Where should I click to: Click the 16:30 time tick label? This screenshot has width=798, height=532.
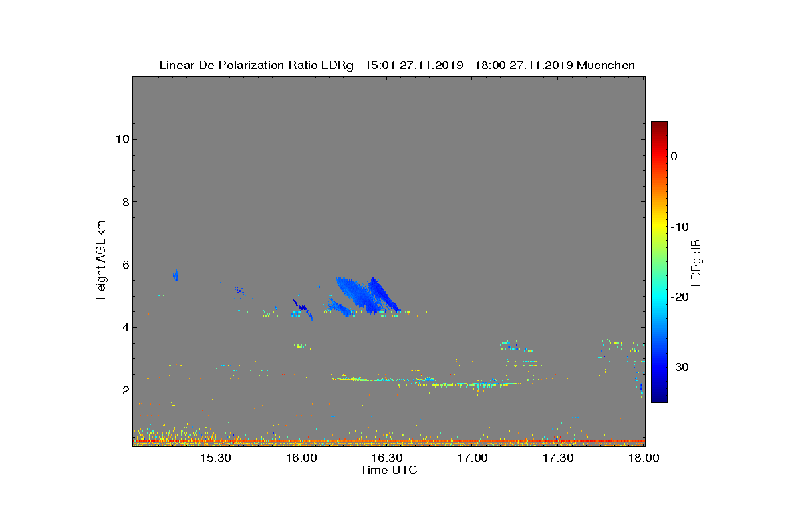tap(387, 458)
